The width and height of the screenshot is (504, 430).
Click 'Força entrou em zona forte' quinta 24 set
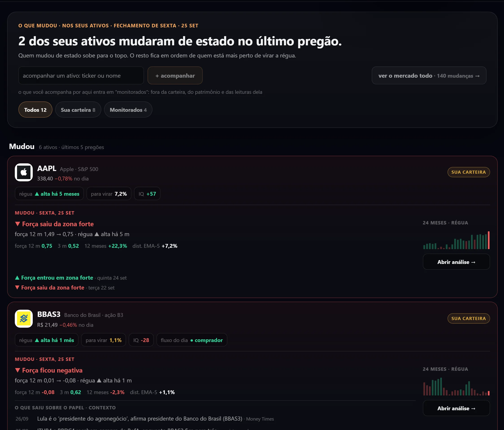[x=71, y=278]
